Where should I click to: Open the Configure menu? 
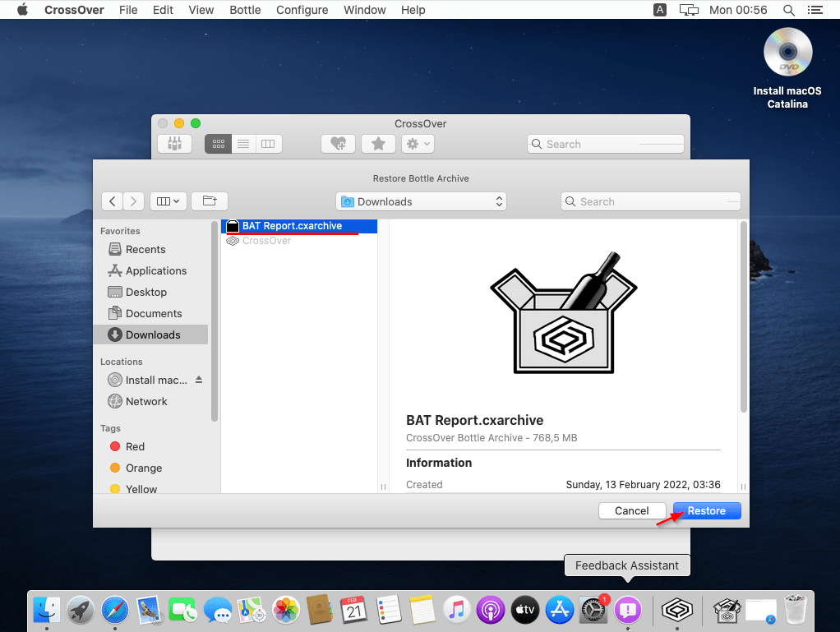[302, 10]
